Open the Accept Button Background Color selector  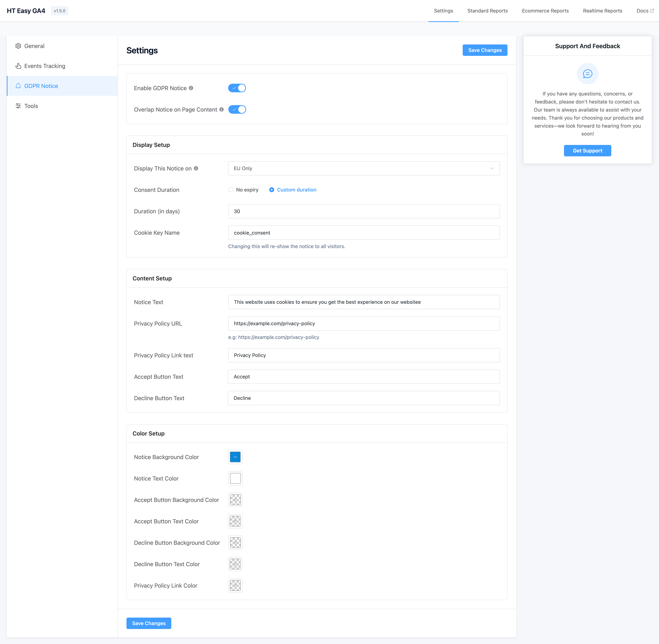click(x=235, y=500)
